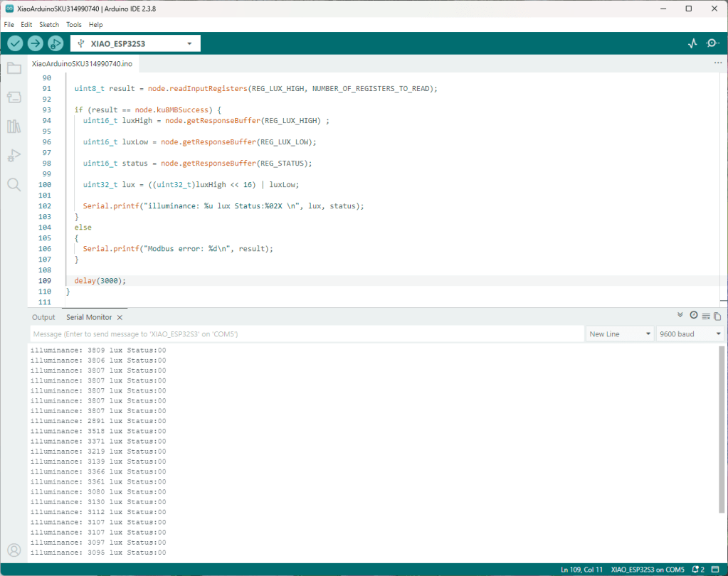Expand the XIAO_ESP32S3 board selector dropdown

(135, 43)
